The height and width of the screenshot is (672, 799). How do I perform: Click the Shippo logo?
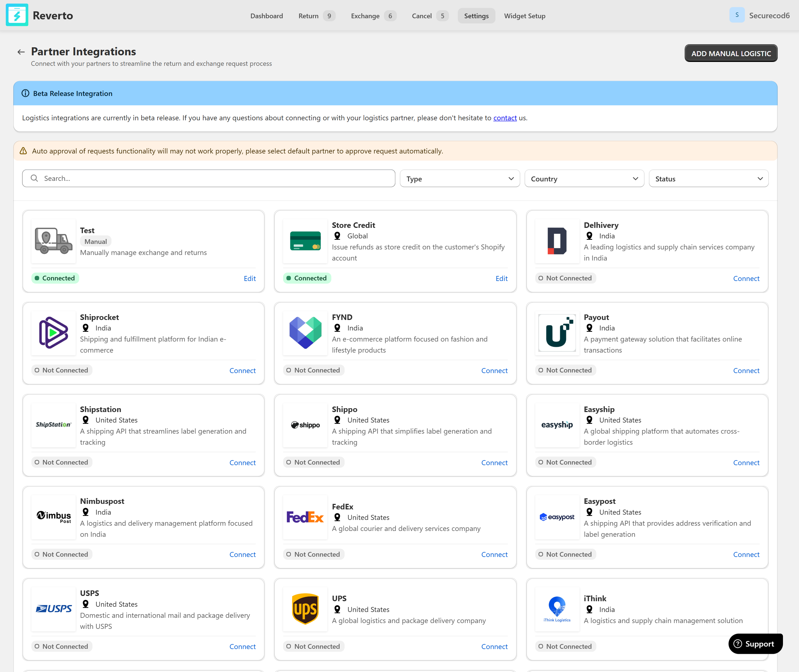(305, 425)
